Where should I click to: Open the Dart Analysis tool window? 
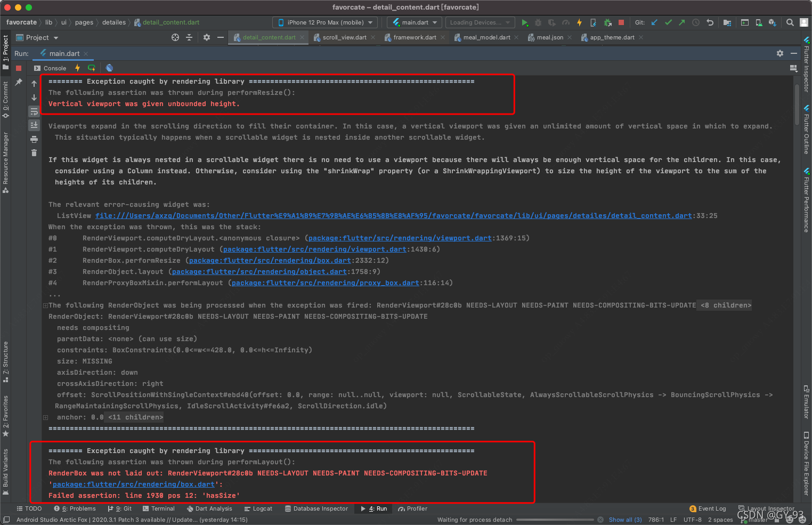click(209, 508)
